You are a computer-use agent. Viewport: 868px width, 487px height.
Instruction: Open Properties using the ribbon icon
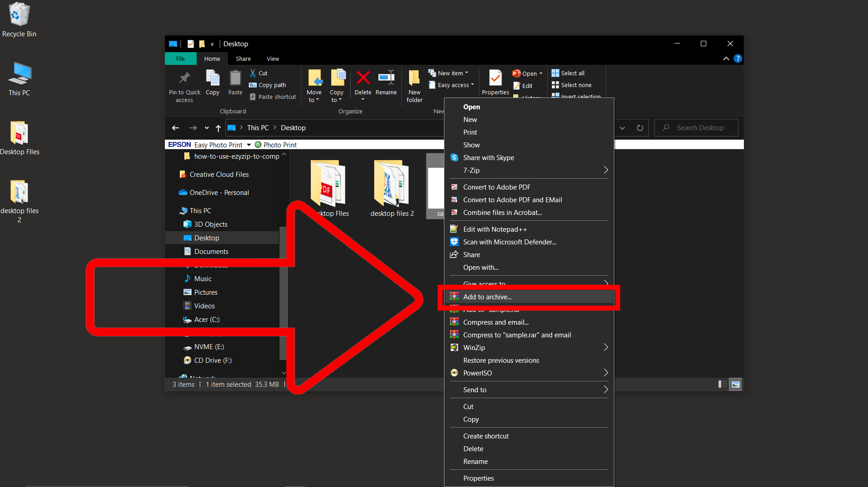click(495, 81)
